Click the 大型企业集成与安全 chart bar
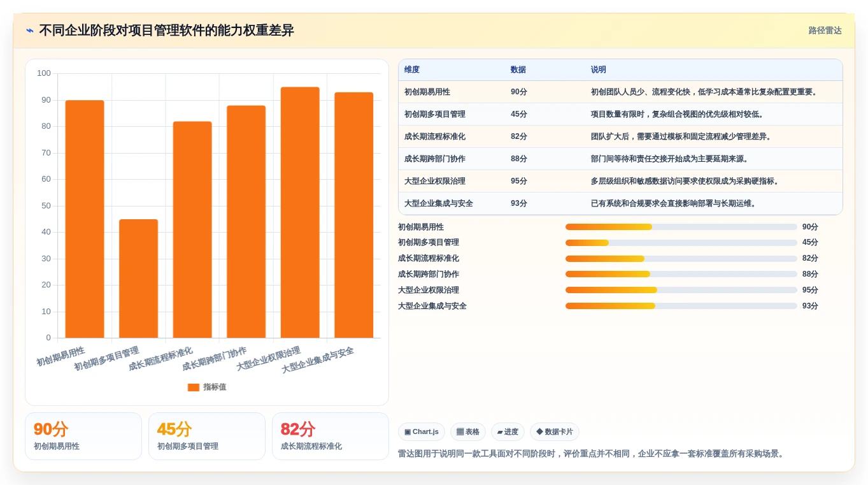The image size is (868, 485). (354, 215)
